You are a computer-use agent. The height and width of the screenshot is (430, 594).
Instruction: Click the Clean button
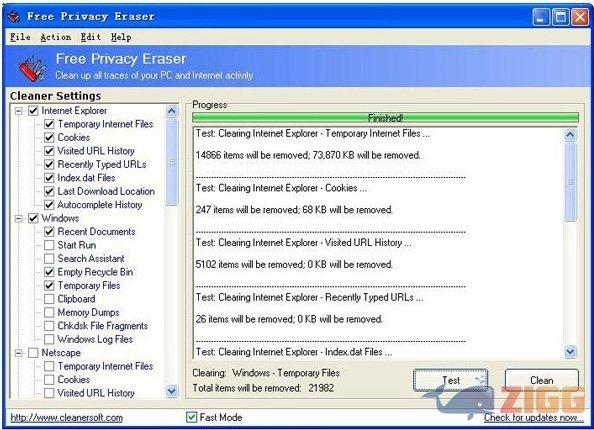541,380
